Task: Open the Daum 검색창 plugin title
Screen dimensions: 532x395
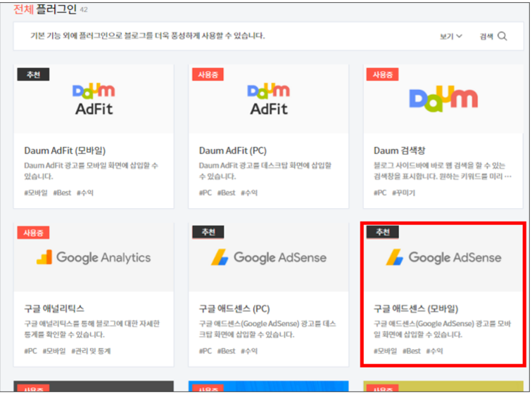Action: [x=399, y=150]
